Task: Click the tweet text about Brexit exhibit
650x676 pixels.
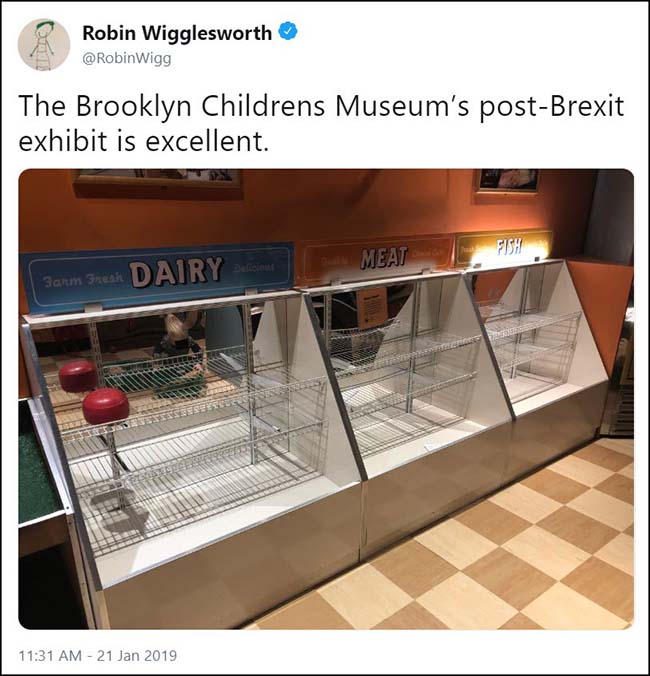Action: point(321,123)
